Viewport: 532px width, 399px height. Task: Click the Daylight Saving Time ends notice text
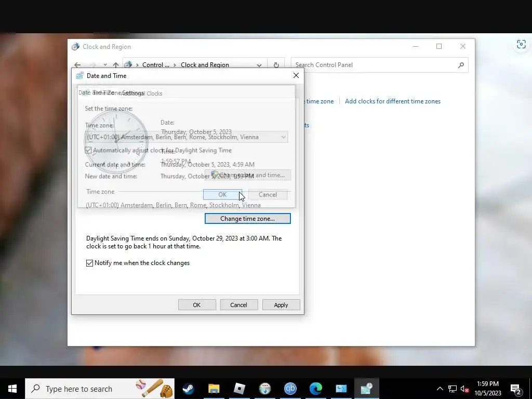[184, 242]
